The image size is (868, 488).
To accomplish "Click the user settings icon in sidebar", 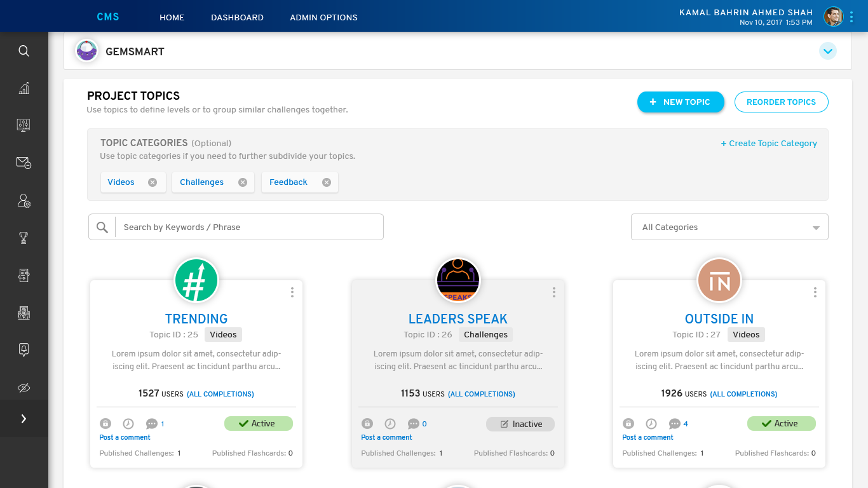I will (24, 201).
